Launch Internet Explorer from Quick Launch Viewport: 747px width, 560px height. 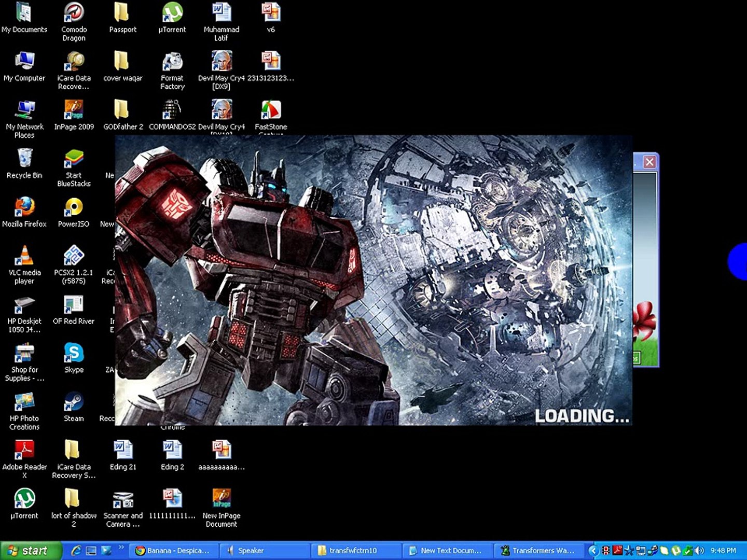pos(76,551)
